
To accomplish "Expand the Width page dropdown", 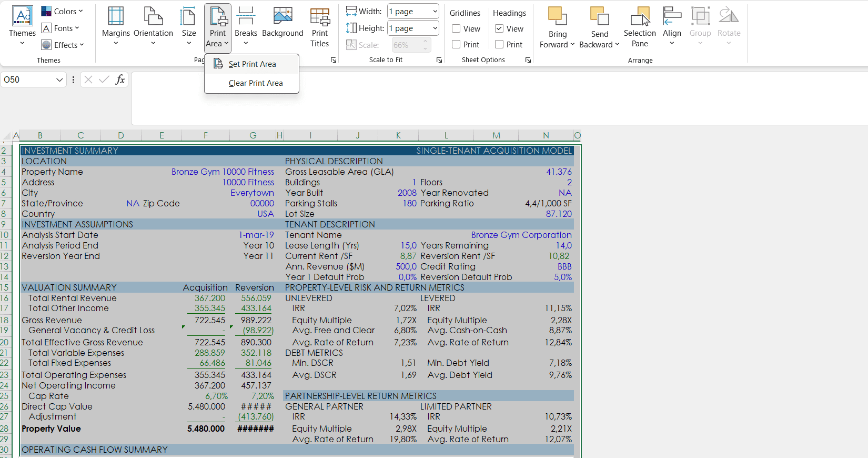I will 435,12.
